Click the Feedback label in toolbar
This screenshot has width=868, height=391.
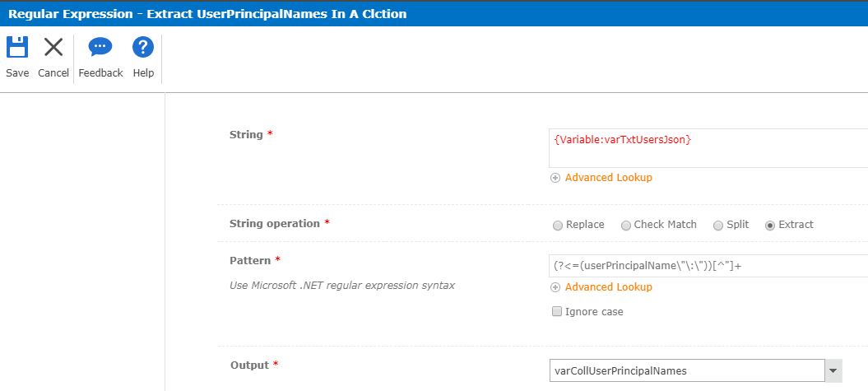click(x=100, y=73)
